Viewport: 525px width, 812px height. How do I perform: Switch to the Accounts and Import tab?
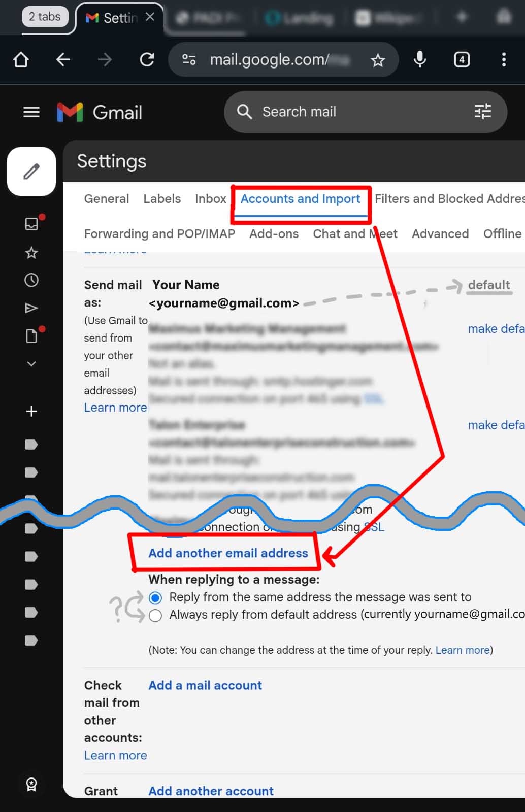(x=300, y=199)
